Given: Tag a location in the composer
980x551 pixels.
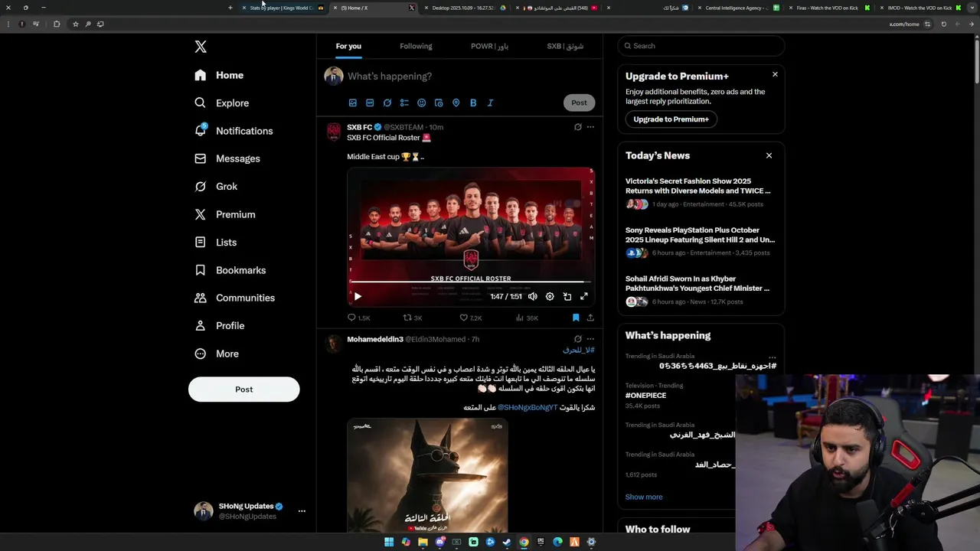Looking at the screenshot, I should pyautogui.click(x=456, y=103).
